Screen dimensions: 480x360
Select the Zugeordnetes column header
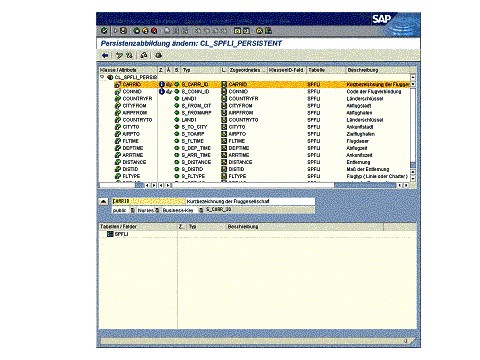247,70
